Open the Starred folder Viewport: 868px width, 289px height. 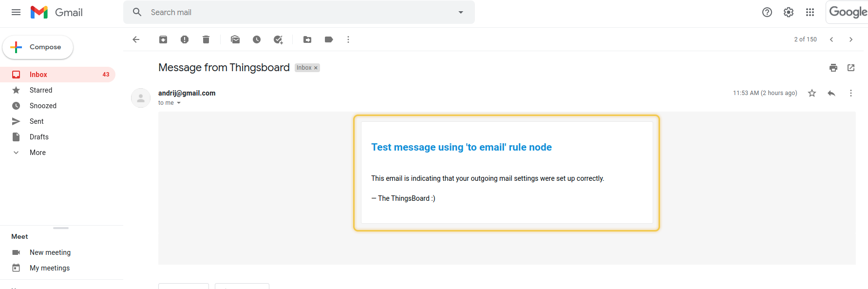pyautogui.click(x=41, y=90)
